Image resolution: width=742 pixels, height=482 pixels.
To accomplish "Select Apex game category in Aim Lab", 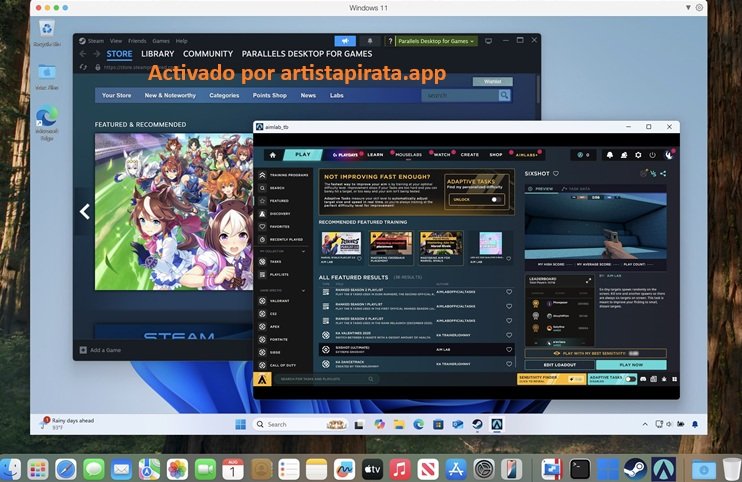I will pos(269,326).
